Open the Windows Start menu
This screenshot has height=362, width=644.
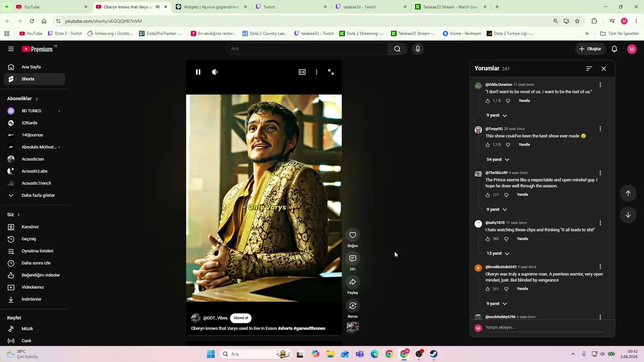pyautogui.click(x=211, y=354)
